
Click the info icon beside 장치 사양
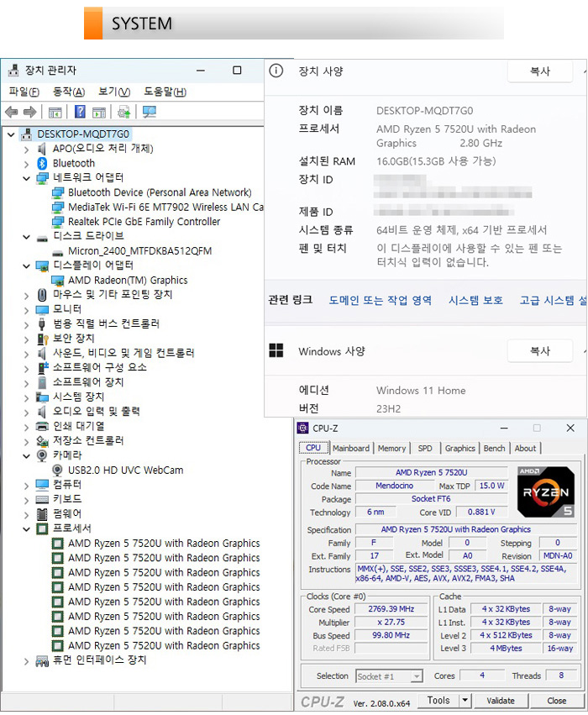click(276, 71)
